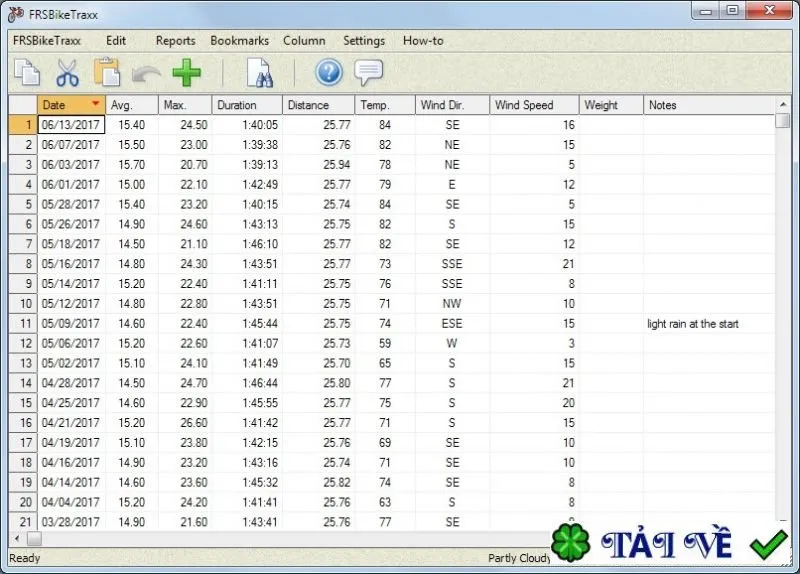Open the FRSBikeTraxx menu
This screenshot has width=800, height=574.
[46, 41]
